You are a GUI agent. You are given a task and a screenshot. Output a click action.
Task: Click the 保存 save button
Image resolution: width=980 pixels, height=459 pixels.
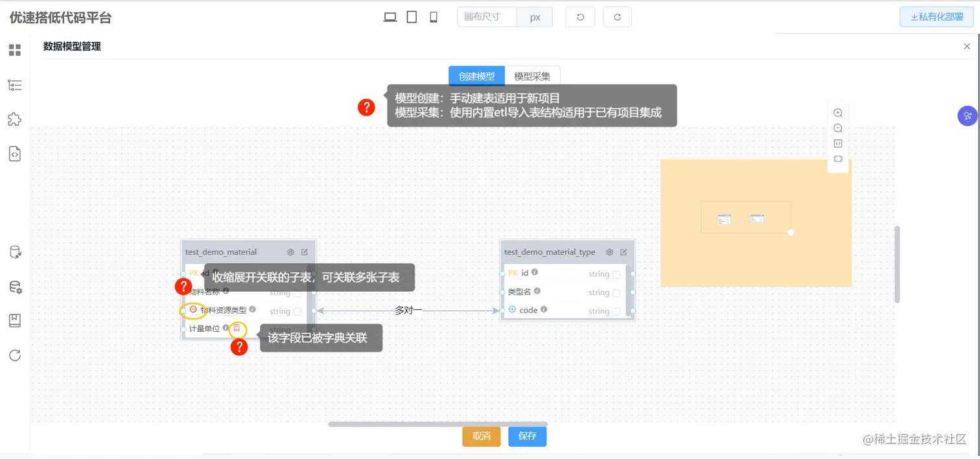(527, 436)
